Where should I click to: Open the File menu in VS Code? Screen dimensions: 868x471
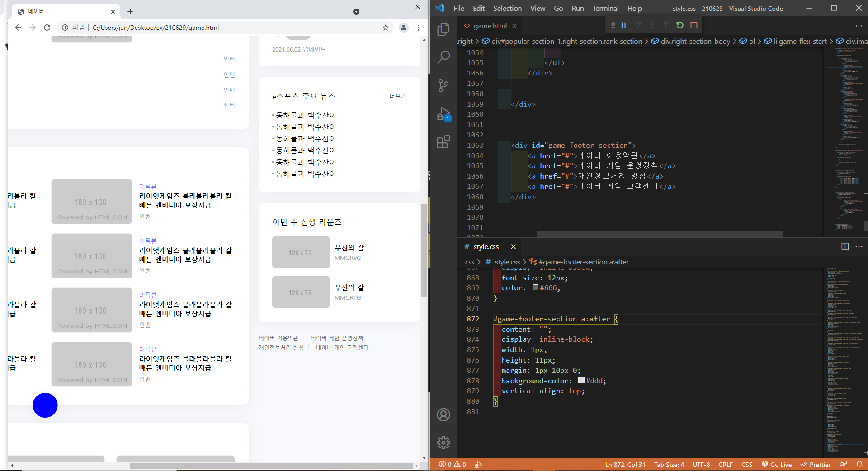459,8
